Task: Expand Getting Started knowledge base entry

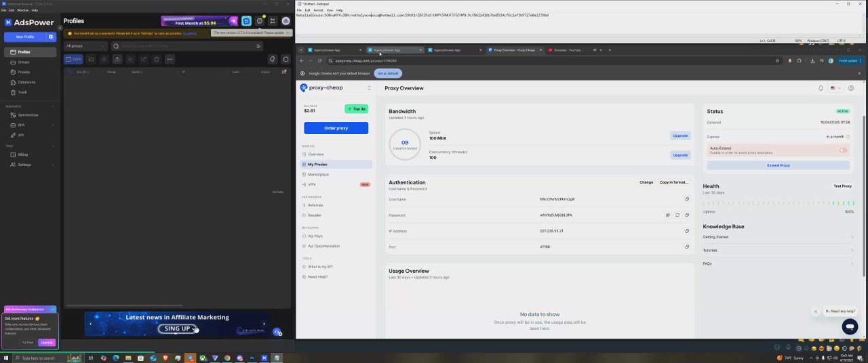Action: tap(778, 237)
